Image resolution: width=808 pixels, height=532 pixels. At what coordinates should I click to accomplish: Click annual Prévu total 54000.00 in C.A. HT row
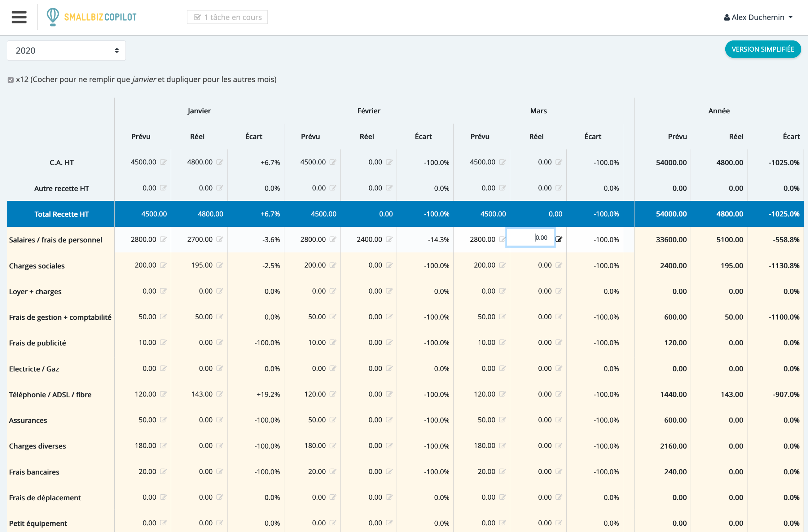[671, 162]
